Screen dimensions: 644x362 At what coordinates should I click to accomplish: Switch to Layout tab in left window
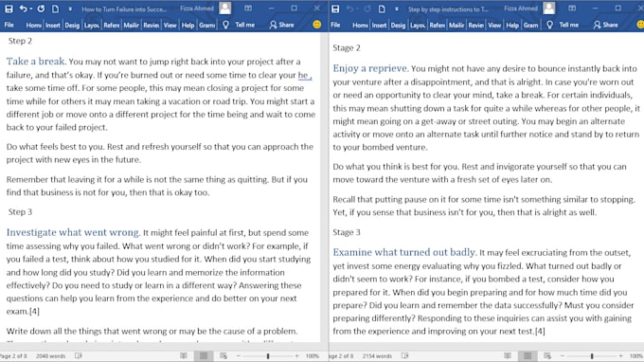pyautogui.click(x=91, y=25)
